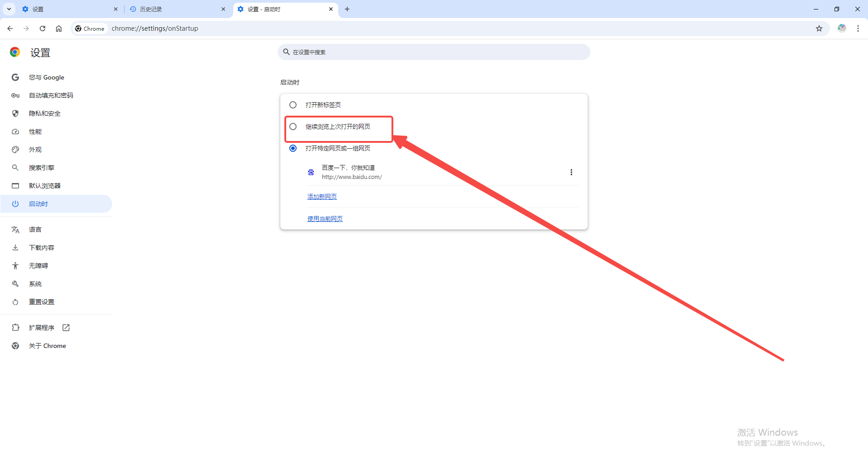The width and height of the screenshot is (868, 470).
Task: Select the 继续浏览上次打开的网页 radio option
Action: (x=293, y=127)
